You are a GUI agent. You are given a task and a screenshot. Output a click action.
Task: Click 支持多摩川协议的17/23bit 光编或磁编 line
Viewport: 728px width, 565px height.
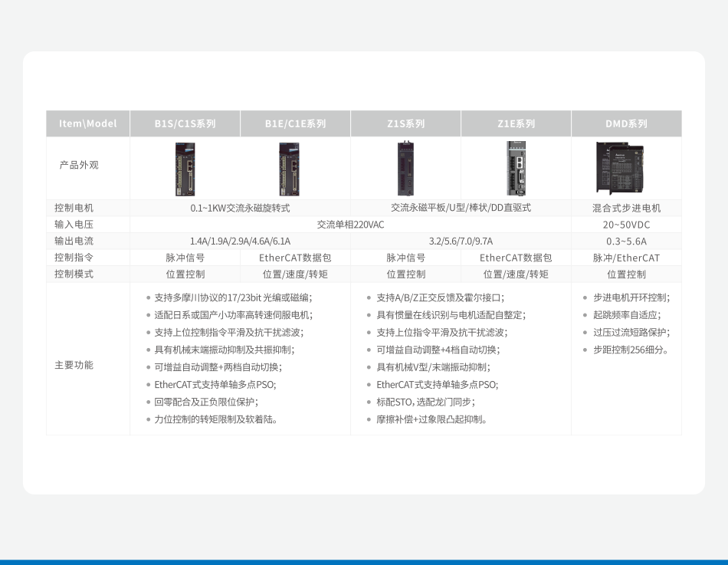[x=233, y=298]
